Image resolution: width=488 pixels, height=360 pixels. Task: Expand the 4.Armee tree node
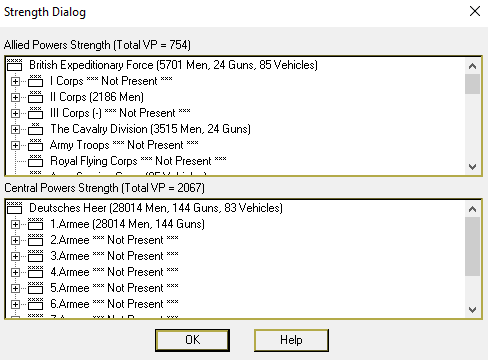[x=15, y=272]
